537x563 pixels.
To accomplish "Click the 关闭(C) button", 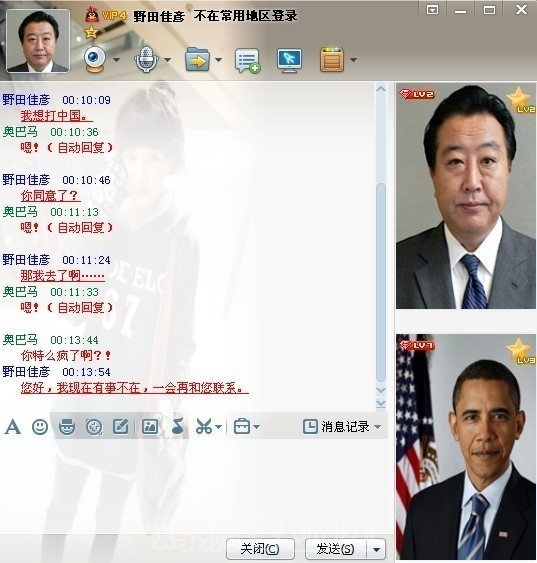I will coord(260,549).
